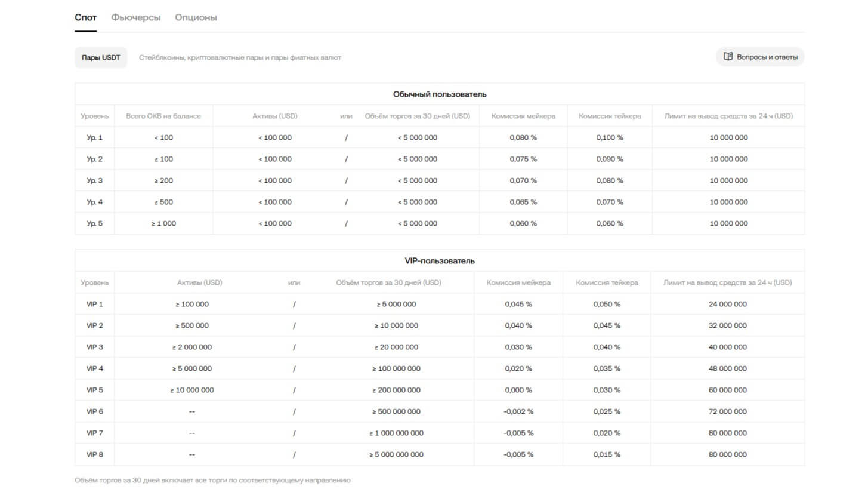This screenshot has height=489, width=868.
Task: Select the Ур. 1 row label
Action: [x=94, y=137]
